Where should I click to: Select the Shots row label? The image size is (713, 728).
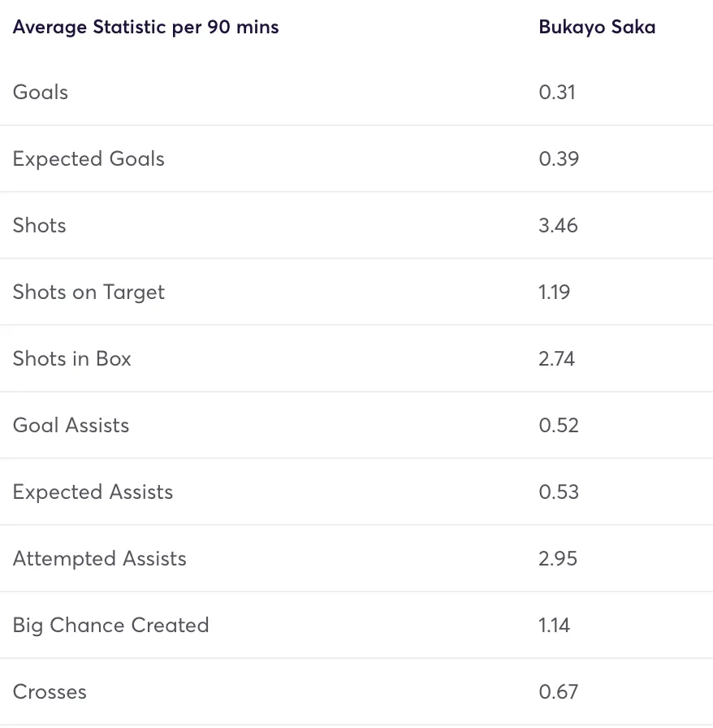[x=39, y=225]
